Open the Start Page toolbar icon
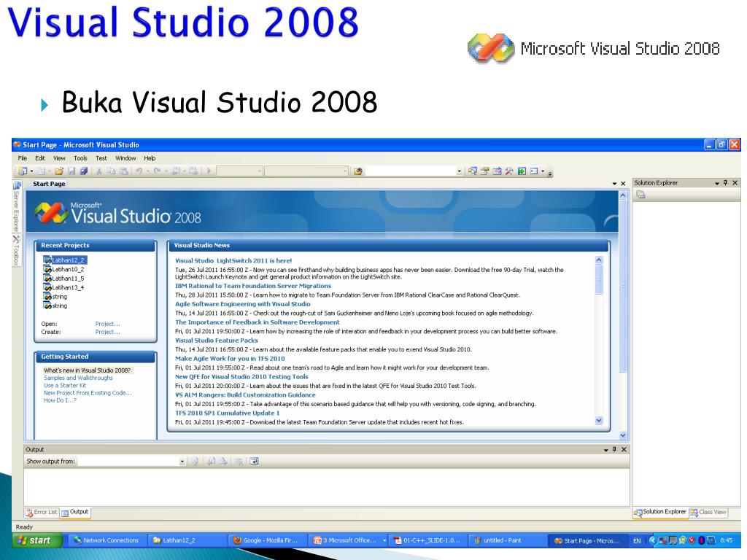Image resolution: width=747 pixels, height=560 pixels. [x=522, y=171]
